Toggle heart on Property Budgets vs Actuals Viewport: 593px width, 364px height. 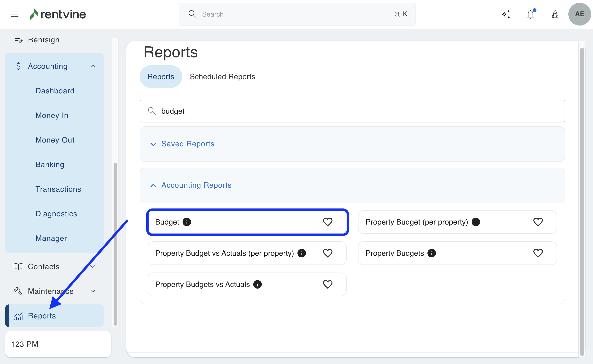point(327,285)
